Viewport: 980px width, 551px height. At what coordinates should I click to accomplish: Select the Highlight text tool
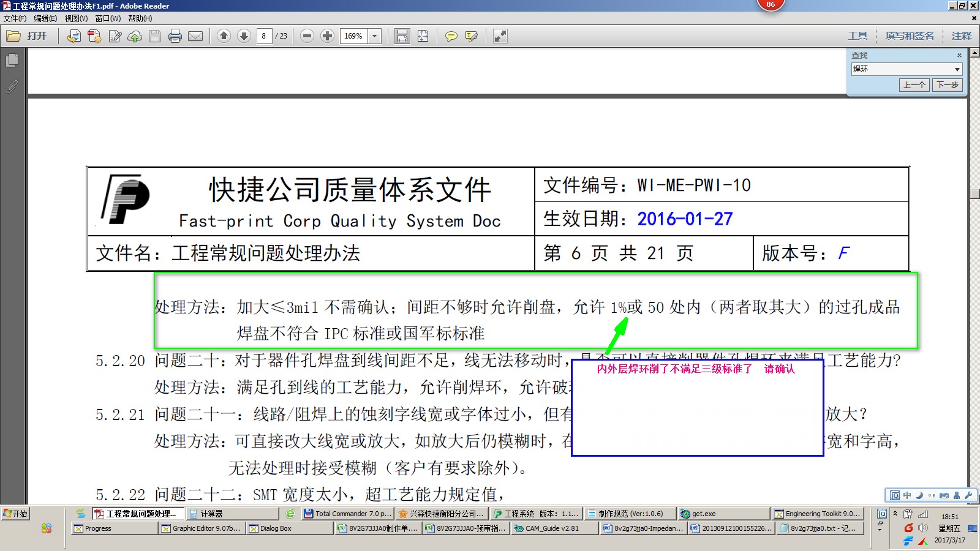472,36
